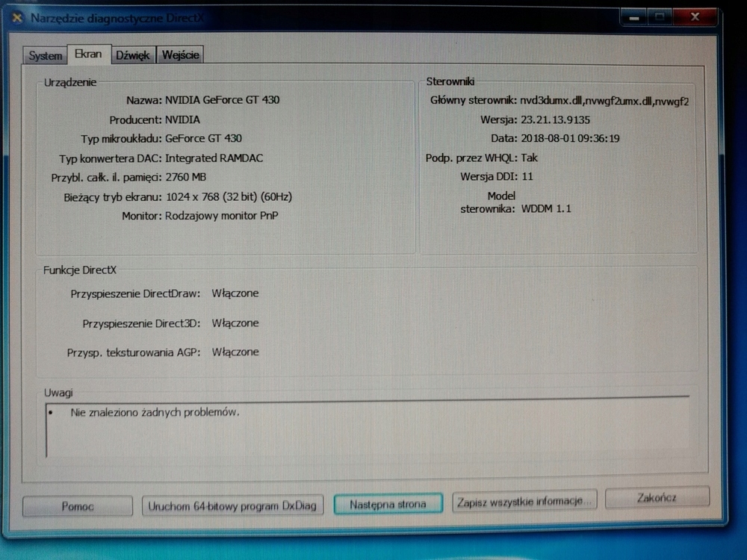
Task: Open the Dźwięk tab
Action: tap(133, 55)
